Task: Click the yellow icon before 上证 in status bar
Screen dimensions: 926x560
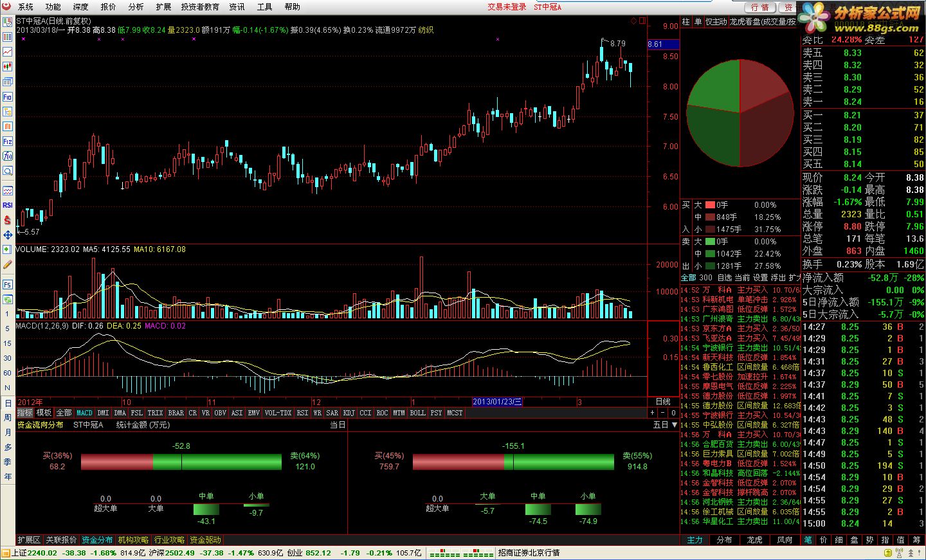Action: click(x=6, y=553)
